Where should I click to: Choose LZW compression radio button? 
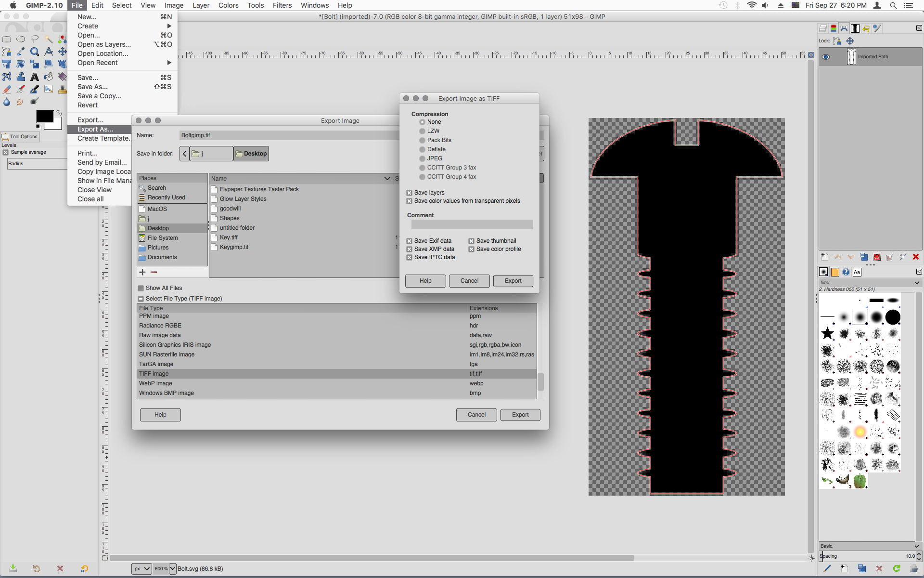point(422,131)
